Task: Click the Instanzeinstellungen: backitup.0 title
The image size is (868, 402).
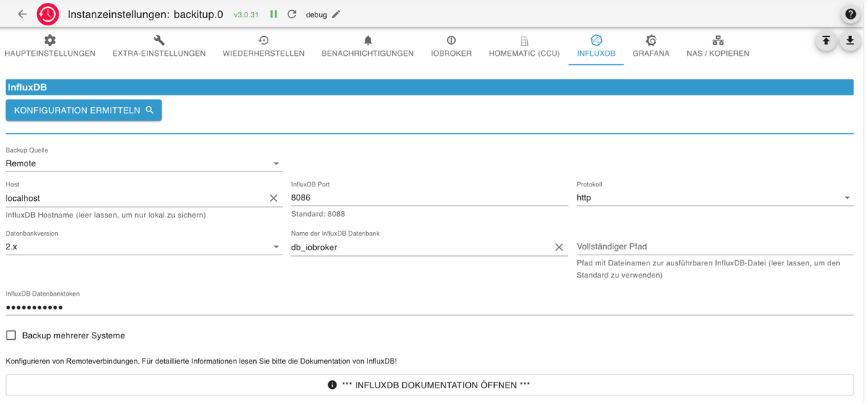Action: 145,14
